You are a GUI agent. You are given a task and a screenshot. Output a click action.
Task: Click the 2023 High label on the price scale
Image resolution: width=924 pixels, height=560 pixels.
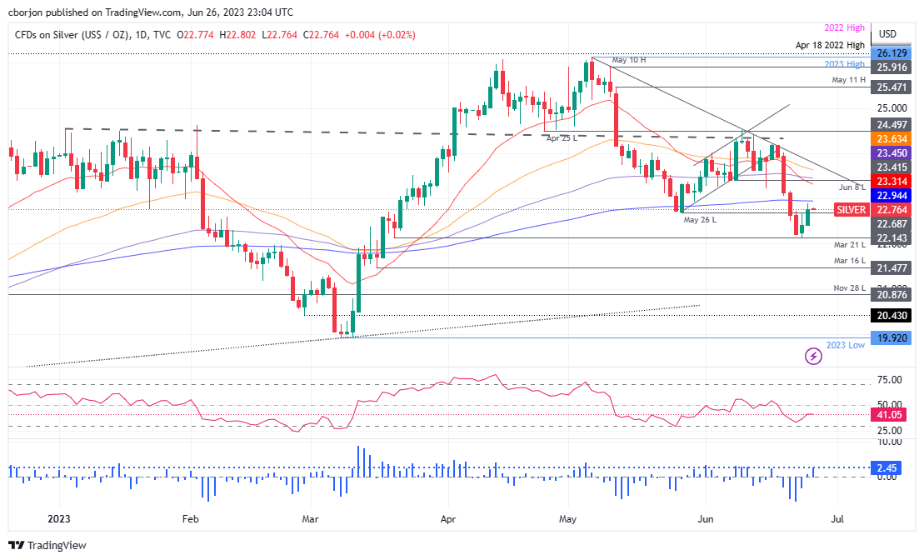[844, 63]
